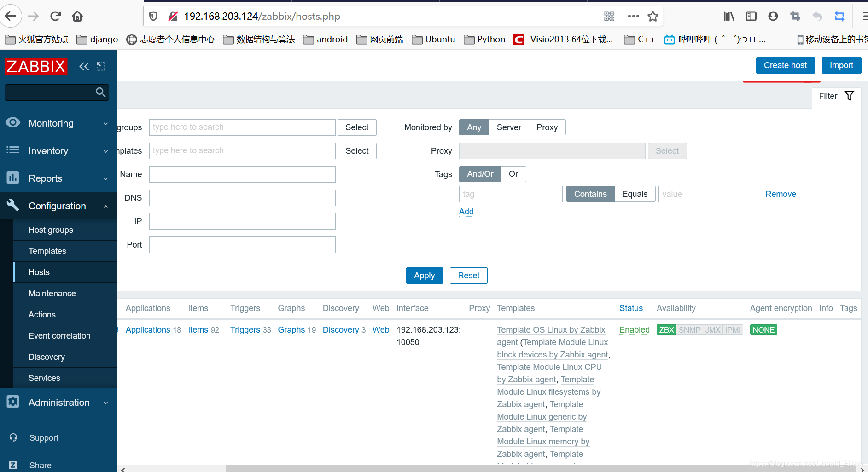
Task: Open Actions in the sidebar
Action: (x=65, y=315)
